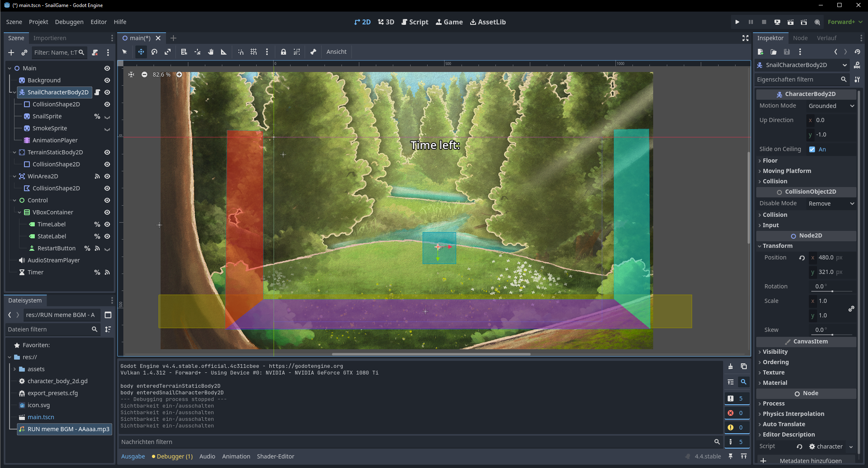Screen dimensions: 868x468
Task: Open the Script workspace
Action: click(415, 22)
